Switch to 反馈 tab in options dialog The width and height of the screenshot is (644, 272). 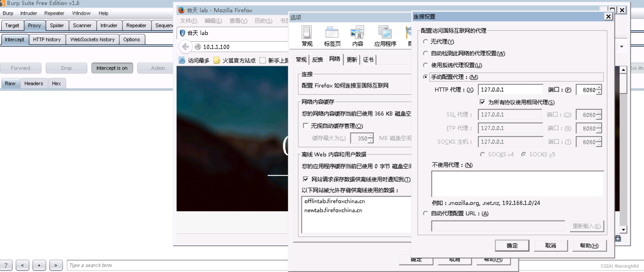[x=317, y=60]
